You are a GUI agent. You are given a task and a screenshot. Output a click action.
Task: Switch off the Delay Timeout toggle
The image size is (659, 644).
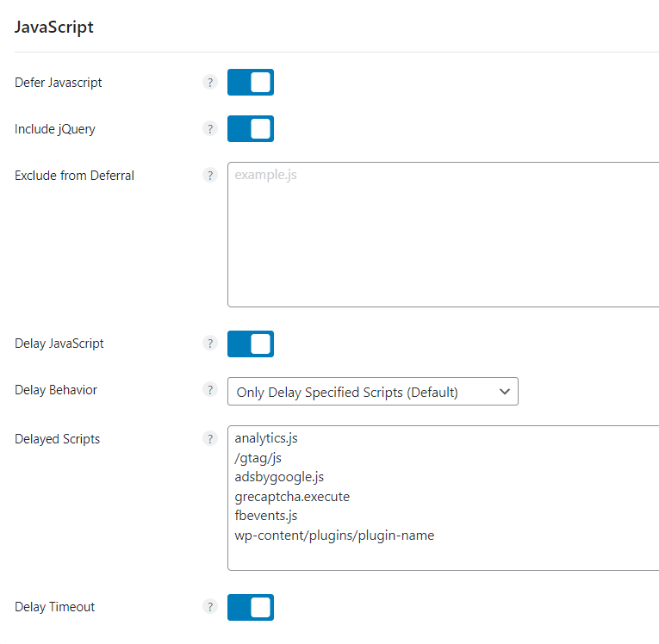(x=251, y=607)
